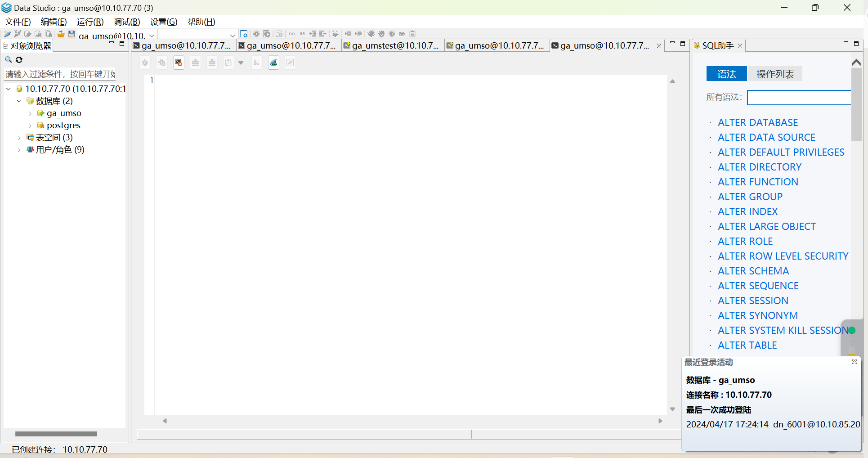Viewport: 868px width, 458px height.
Task: Close the 最近登录活动 popup
Action: tap(854, 362)
